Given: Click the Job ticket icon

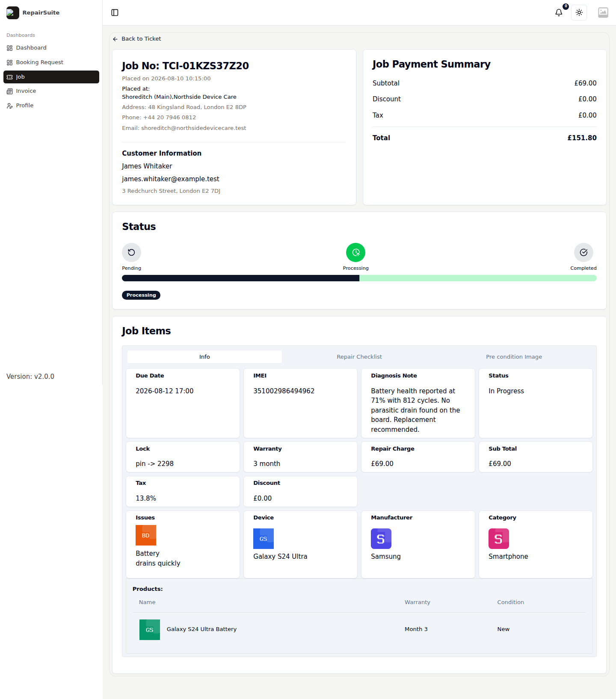Looking at the screenshot, I should click(x=10, y=77).
